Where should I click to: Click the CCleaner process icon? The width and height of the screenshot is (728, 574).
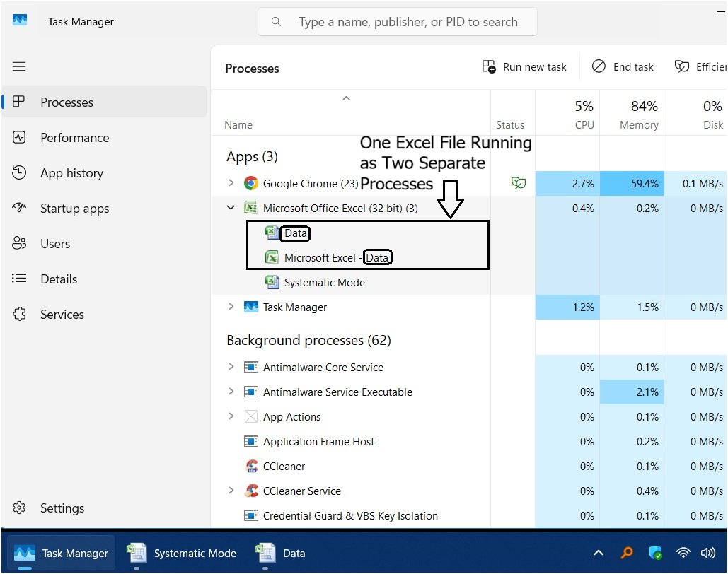(251, 466)
